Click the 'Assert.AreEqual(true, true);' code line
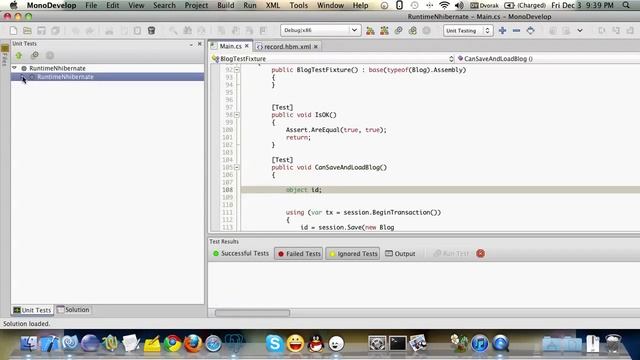Viewport: 640px width, 360px height. point(336,130)
